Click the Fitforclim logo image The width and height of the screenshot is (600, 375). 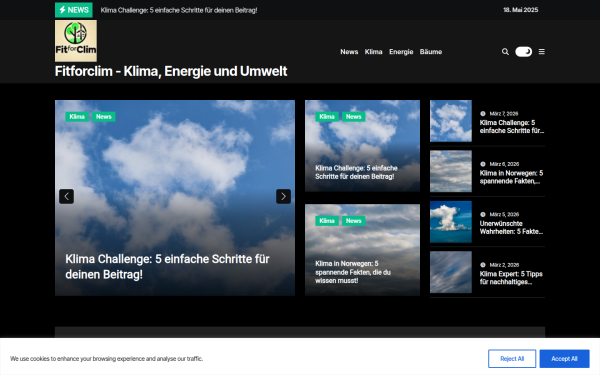[76, 41]
